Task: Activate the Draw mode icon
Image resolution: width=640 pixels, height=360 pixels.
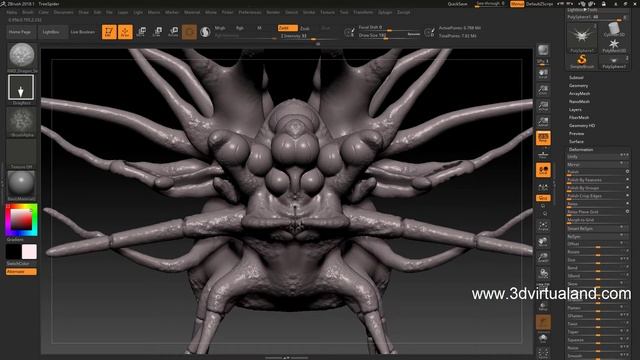Action: click(125, 32)
